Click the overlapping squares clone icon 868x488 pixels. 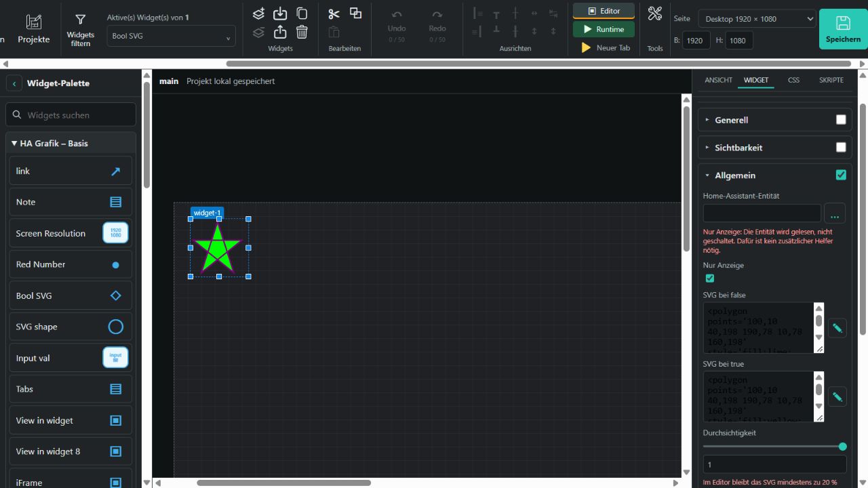[x=355, y=14]
